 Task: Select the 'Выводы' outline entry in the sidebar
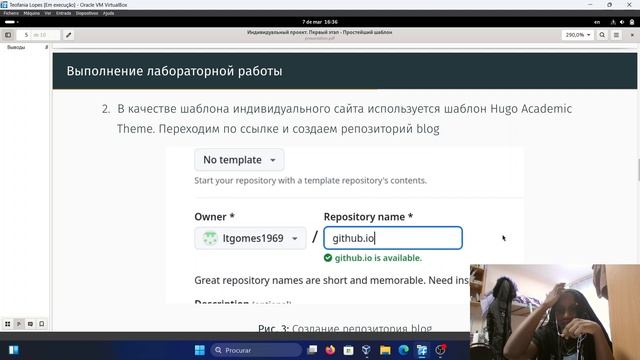[16, 47]
